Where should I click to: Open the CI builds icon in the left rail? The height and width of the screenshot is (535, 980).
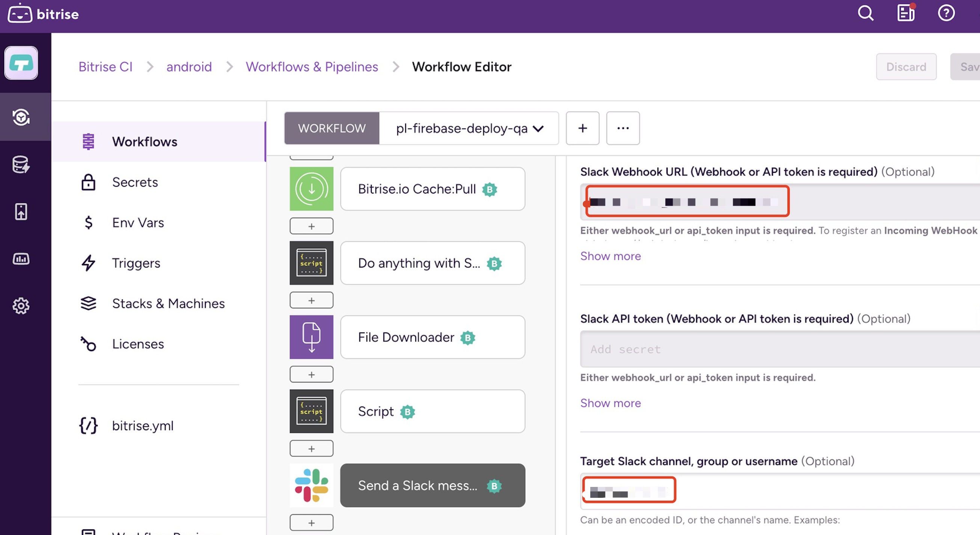coord(21,117)
